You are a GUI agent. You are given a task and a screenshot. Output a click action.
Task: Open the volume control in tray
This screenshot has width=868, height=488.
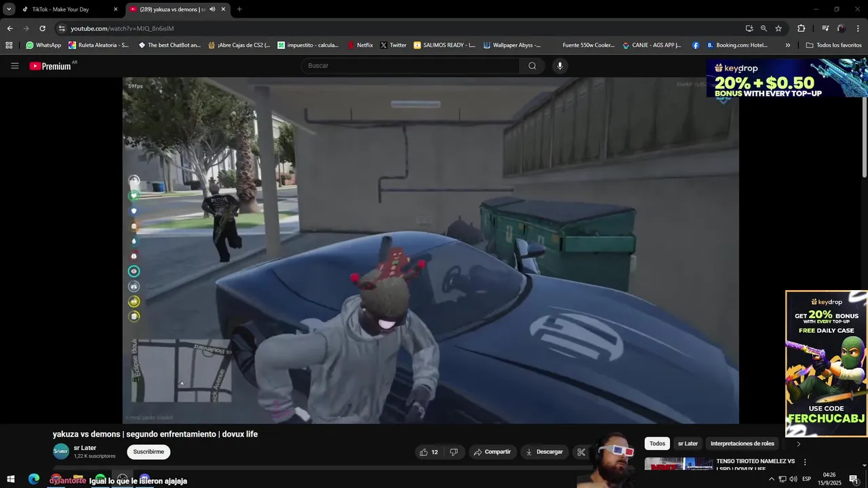[793, 479]
